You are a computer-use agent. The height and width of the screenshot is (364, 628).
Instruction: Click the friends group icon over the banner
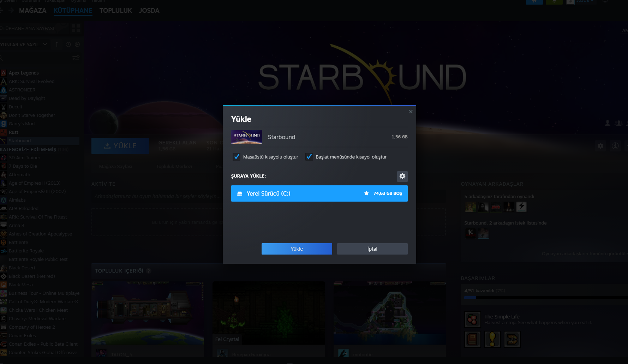[618, 123]
